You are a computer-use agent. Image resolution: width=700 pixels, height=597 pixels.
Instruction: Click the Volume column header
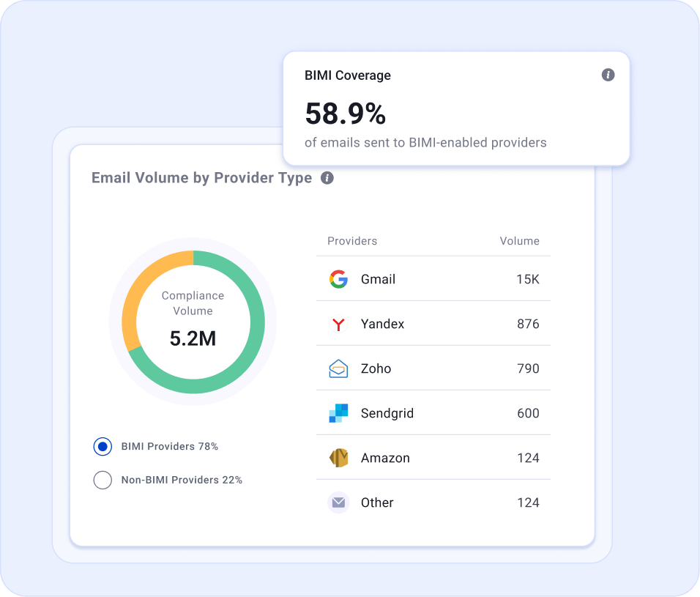(x=520, y=241)
